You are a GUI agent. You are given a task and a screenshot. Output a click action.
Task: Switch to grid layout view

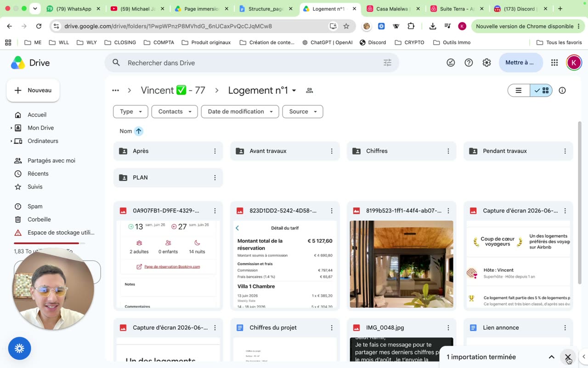[541, 91]
